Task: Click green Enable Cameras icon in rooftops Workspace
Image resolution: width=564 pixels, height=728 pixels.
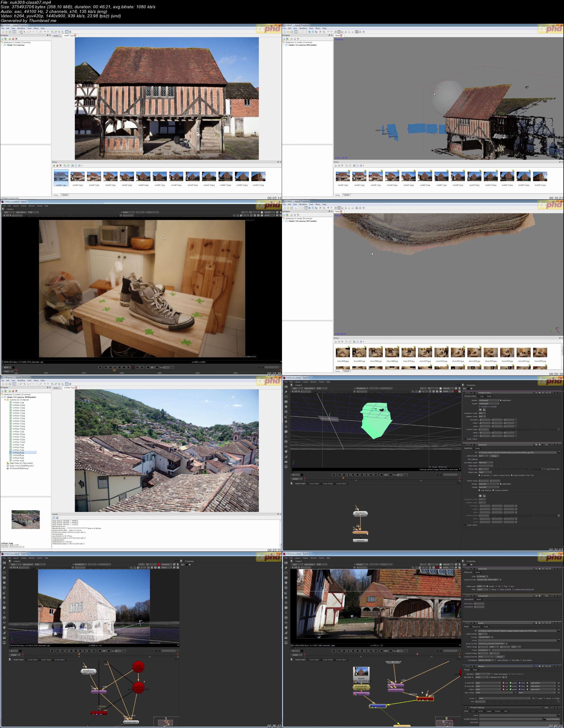Action: coord(10,391)
